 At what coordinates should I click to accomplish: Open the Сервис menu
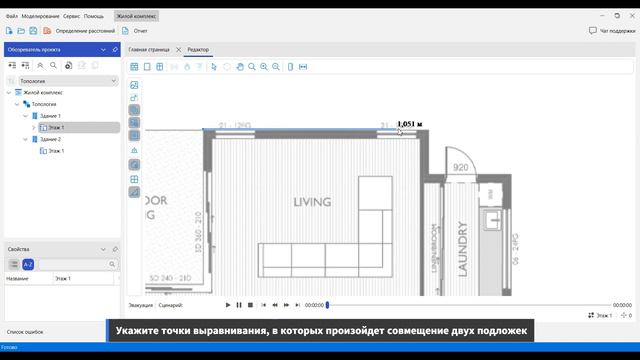point(71,16)
